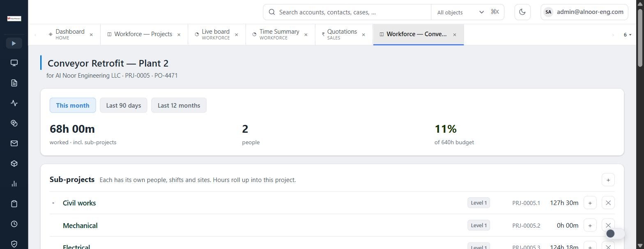Open the shield check sidebar icon

tap(14, 244)
